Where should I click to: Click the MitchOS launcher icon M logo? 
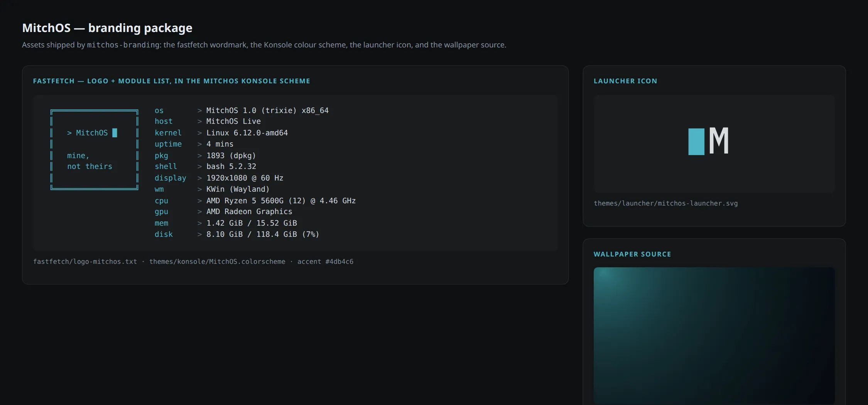709,141
